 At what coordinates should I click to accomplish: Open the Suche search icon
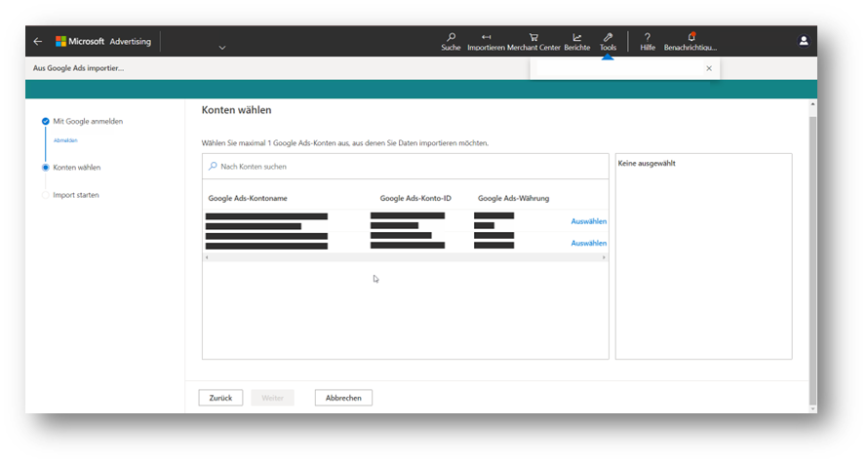tap(451, 38)
